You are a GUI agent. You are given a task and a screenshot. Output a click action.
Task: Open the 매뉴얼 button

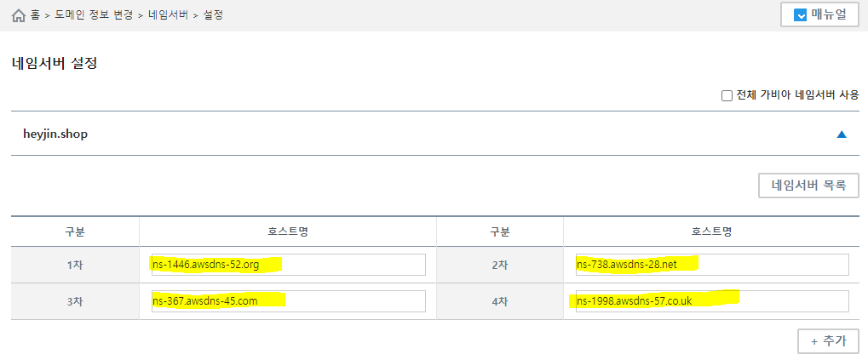click(819, 14)
